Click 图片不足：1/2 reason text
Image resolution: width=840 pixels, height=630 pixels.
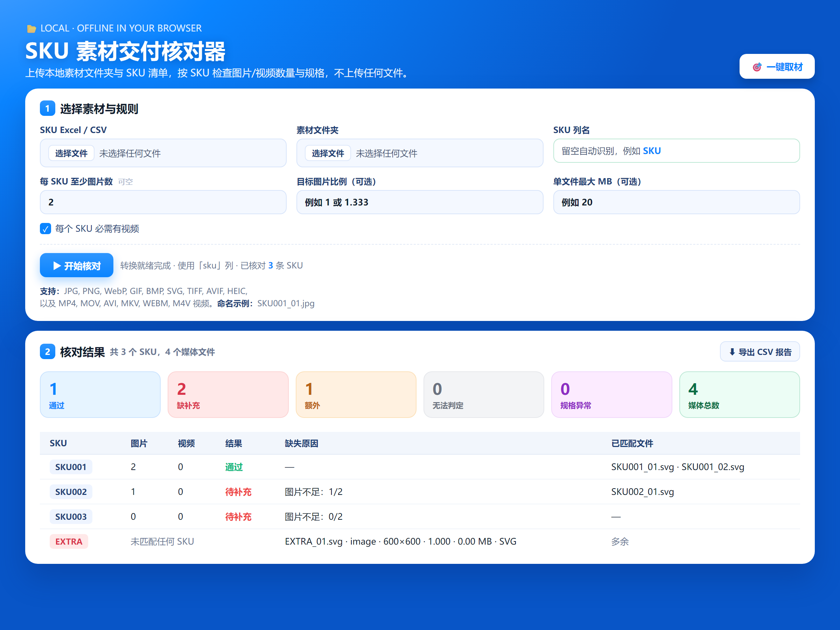coord(314,492)
